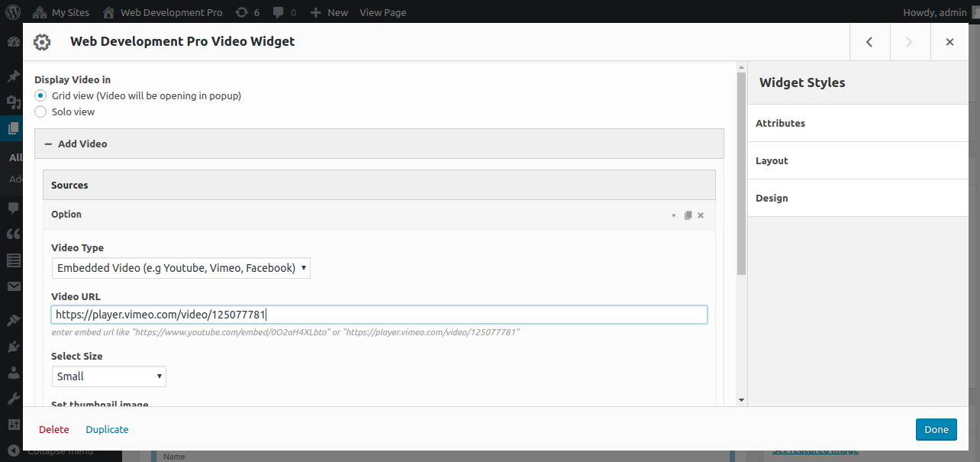The height and width of the screenshot is (462, 980).
Task: Close the Video Widget dialog
Action: point(950,42)
